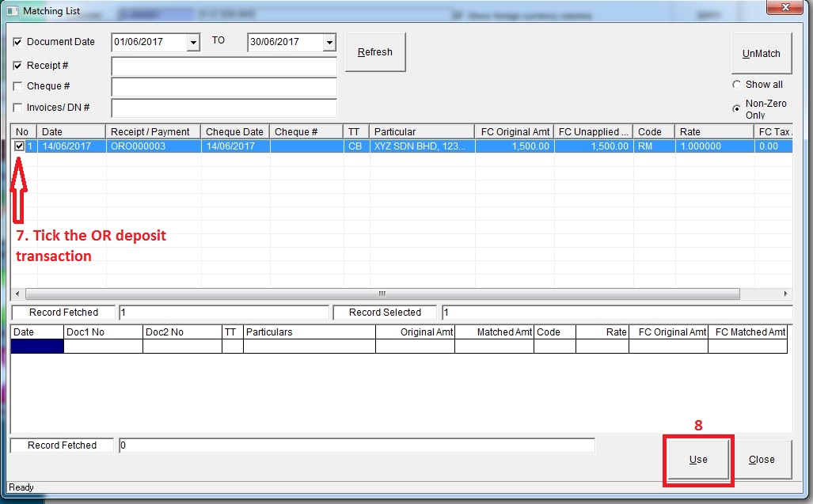Click the FC Original Amt column header
Viewport: 813px width, 504px height.
[514, 131]
